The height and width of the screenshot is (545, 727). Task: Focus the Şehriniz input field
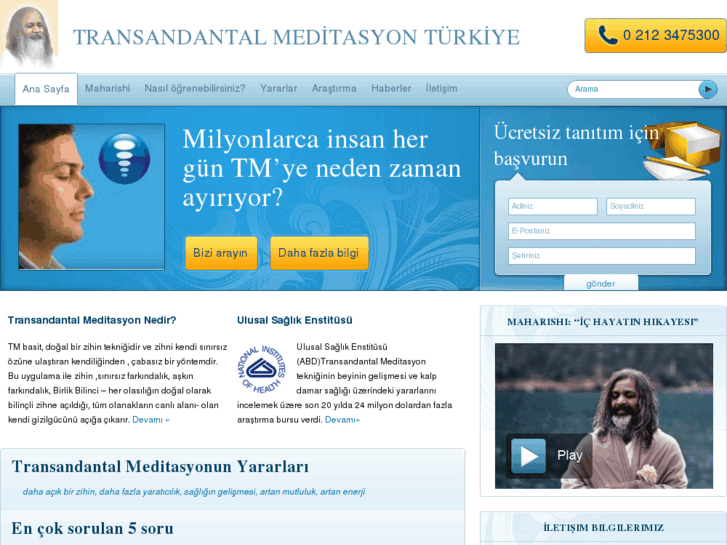[602, 256]
